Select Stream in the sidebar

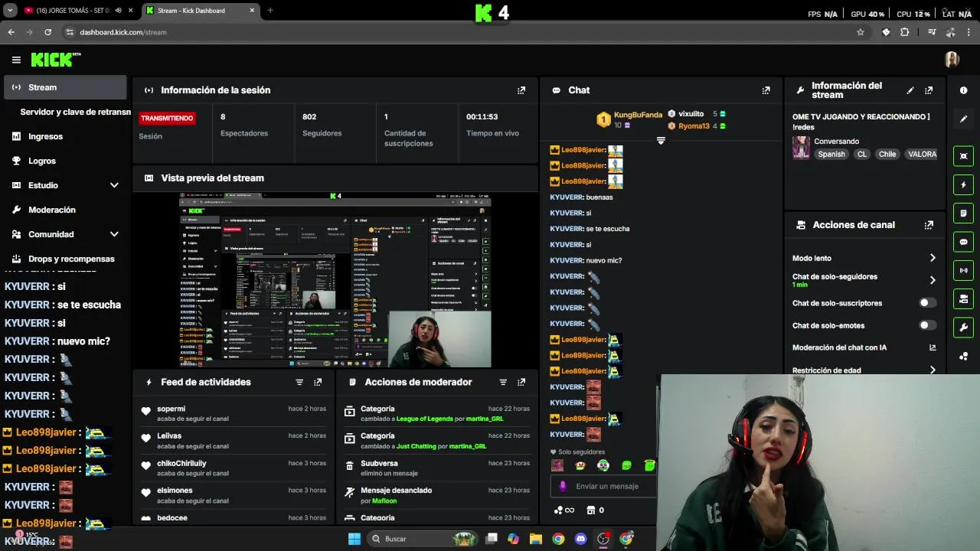(65, 87)
